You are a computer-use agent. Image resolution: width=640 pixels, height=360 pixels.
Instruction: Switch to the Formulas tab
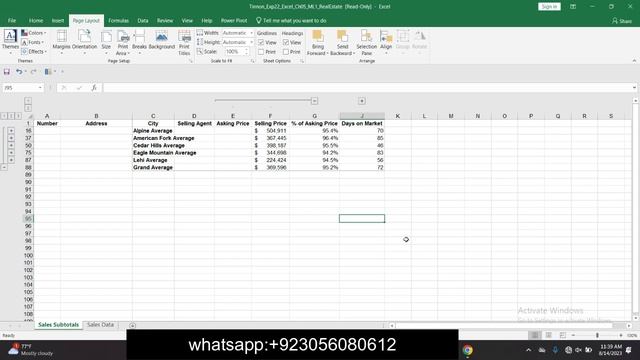[118, 20]
